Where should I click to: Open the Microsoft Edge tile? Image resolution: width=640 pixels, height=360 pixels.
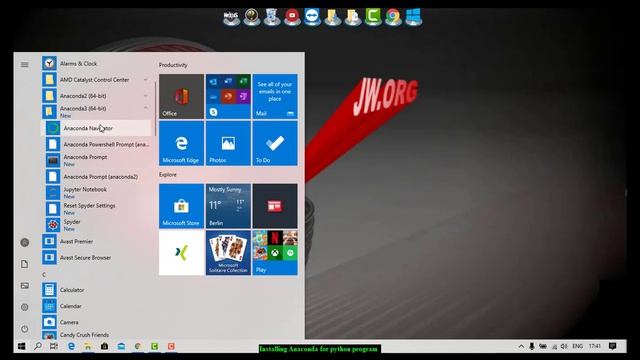tap(181, 143)
